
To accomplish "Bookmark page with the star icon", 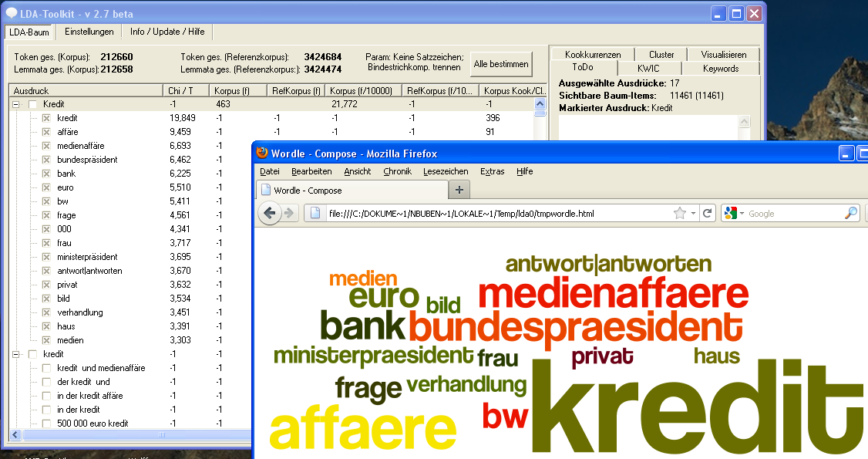I will tap(679, 213).
